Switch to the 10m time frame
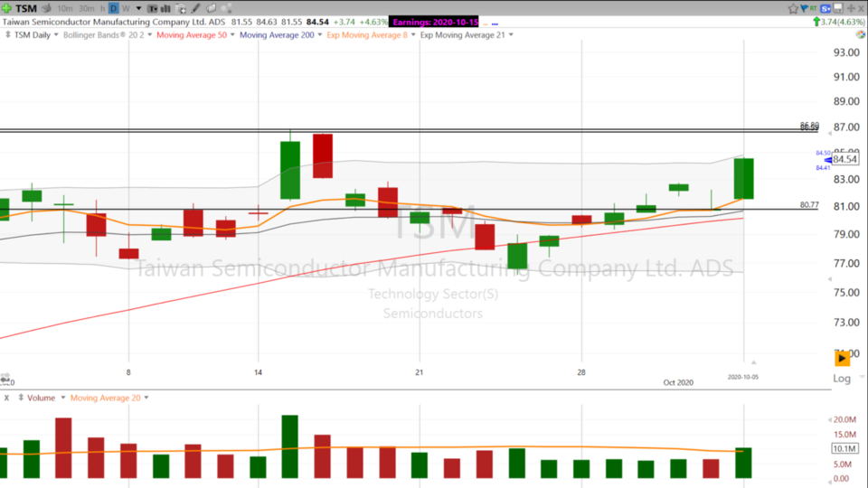This screenshot has height=488, width=868. [x=65, y=8]
